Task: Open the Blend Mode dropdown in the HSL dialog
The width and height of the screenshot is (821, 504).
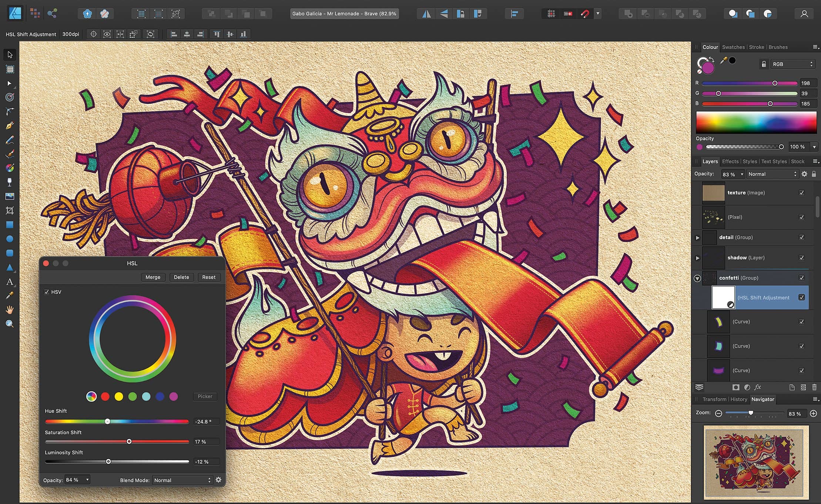Action: click(181, 480)
